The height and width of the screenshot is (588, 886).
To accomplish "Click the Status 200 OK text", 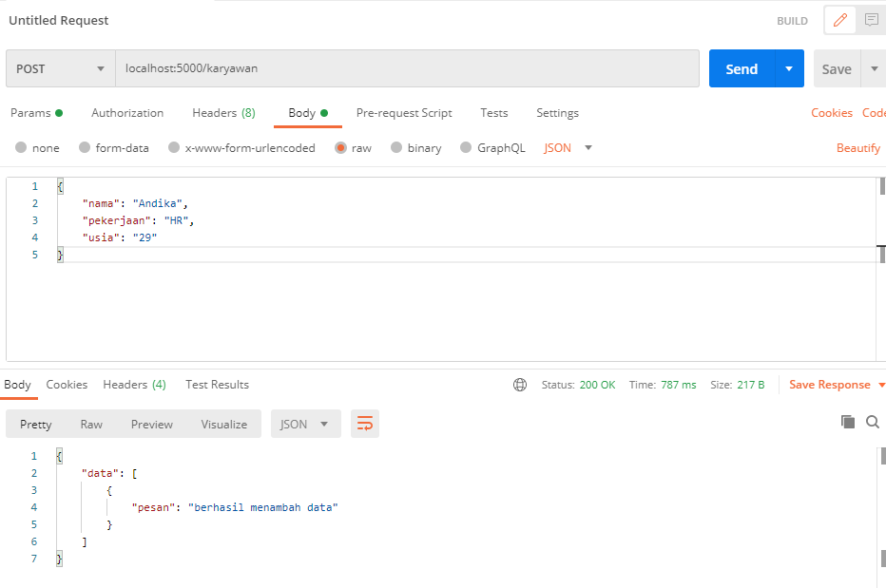I will (x=578, y=385).
